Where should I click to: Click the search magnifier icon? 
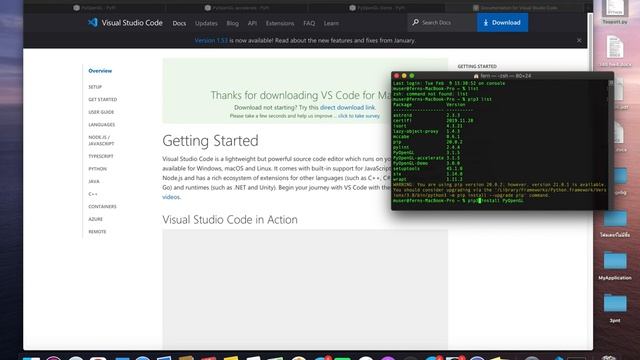point(416,22)
